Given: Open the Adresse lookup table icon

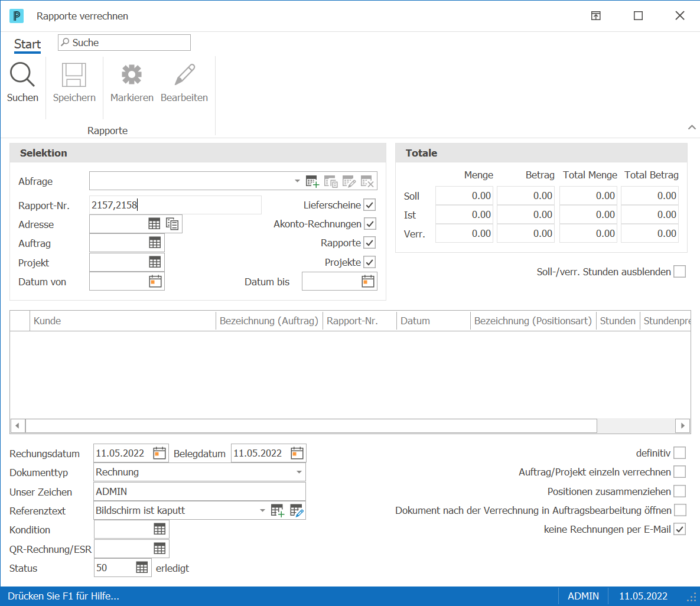Looking at the screenshot, I should pyautogui.click(x=154, y=224).
